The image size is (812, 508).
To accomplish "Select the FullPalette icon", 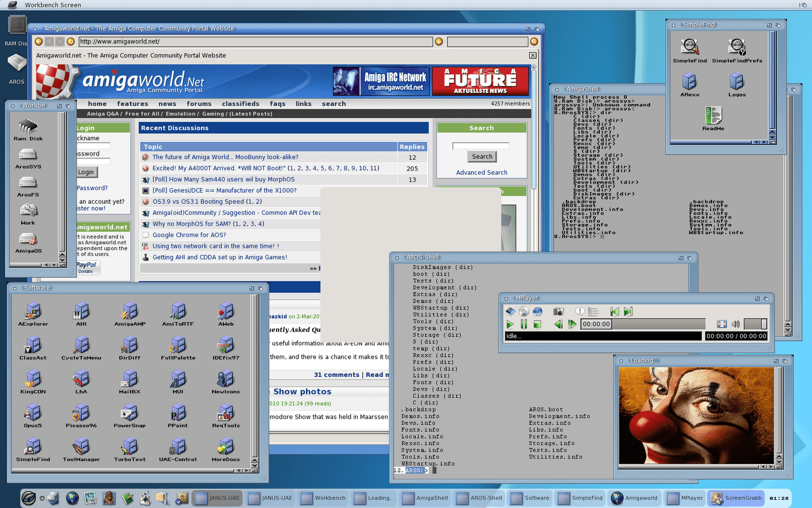I will (x=178, y=347).
